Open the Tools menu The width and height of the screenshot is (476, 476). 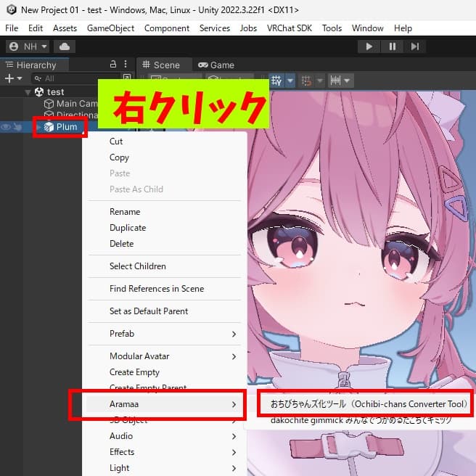pos(332,28)
